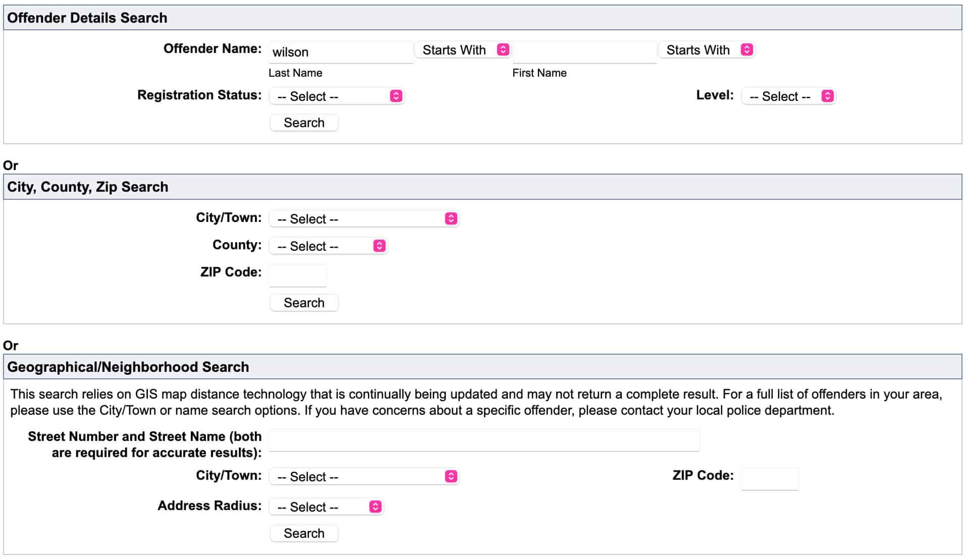The image size is (967, 560).
Task: Expand the County select dropdown
Action: [x=328, y=246]
